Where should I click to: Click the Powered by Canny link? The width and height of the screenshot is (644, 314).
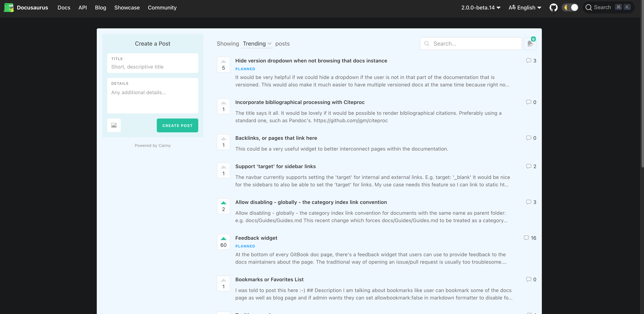pyautogui.click(x=153, y=146)
